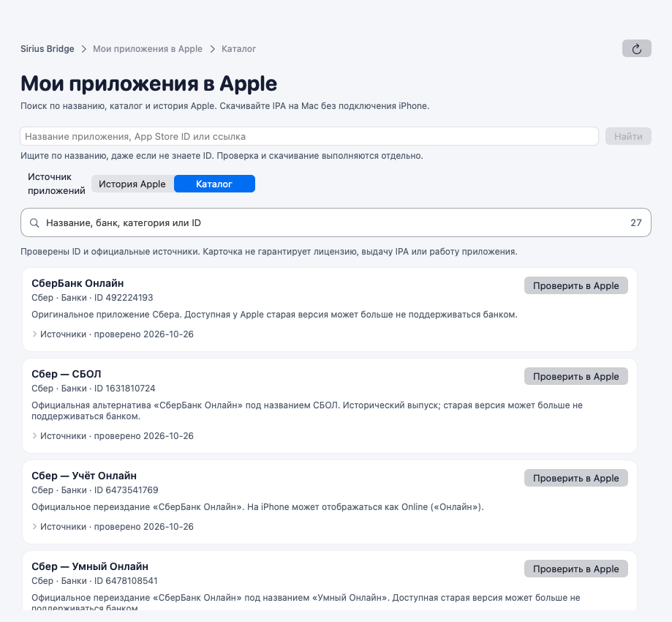This screenshot has height=622, width=672.
Task: Click the Источник приложений label
Action: [x=56, y=184]
